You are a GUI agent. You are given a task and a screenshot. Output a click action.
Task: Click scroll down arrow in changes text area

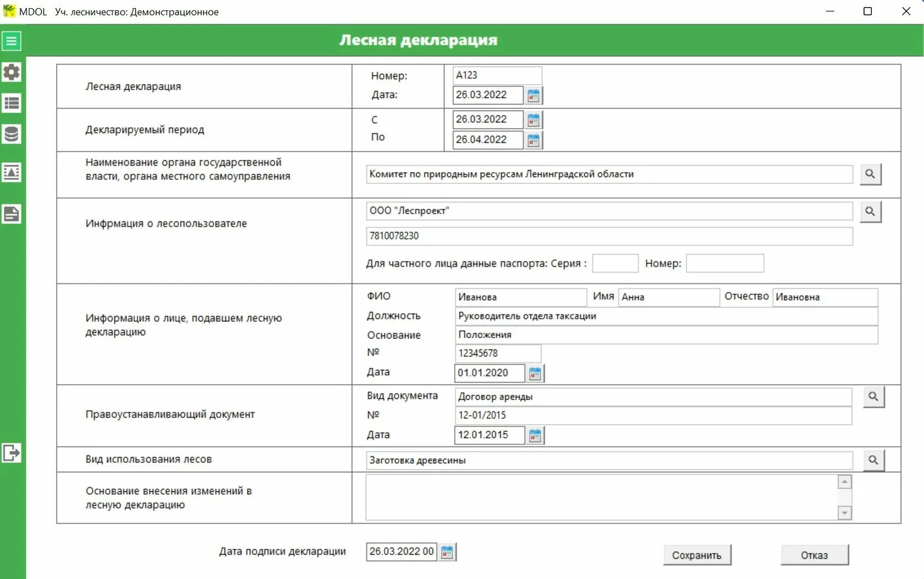(x=844, y=513)
